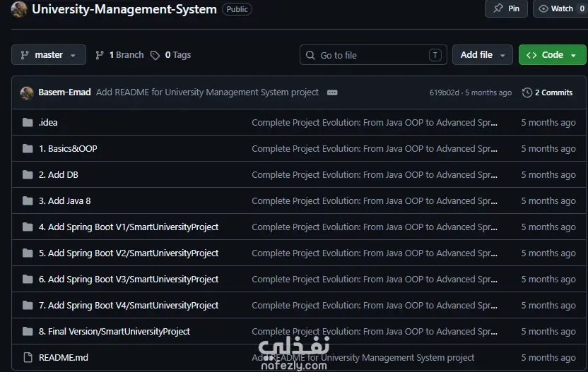Open 6. Add Spring Boot V3 folder
Screen dimensions: 588x372
128,280
